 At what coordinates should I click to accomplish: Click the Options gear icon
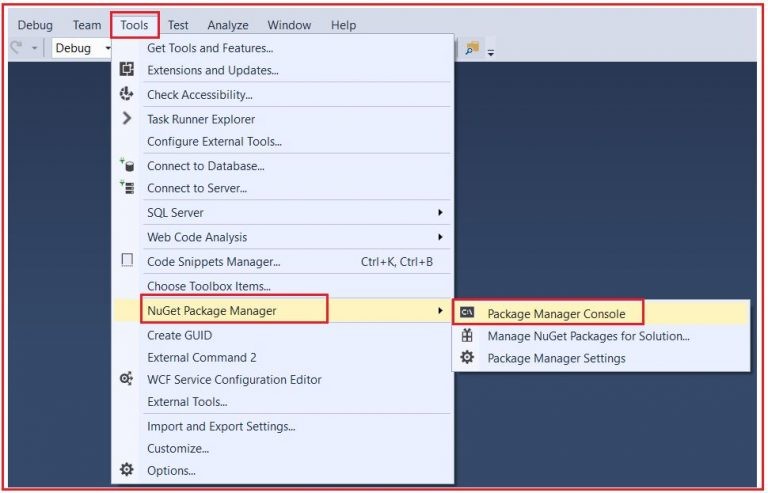pos(127,470)
